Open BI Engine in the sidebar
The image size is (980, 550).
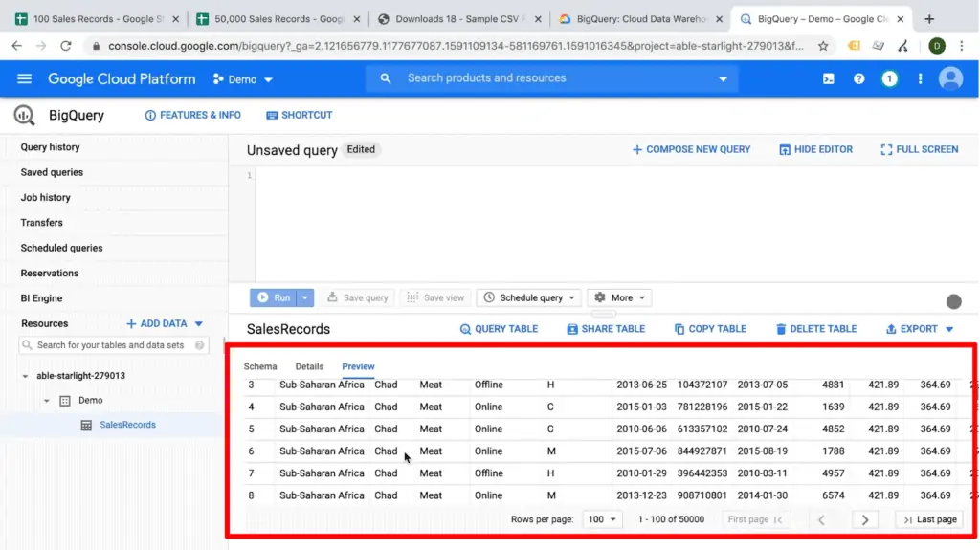42,298
